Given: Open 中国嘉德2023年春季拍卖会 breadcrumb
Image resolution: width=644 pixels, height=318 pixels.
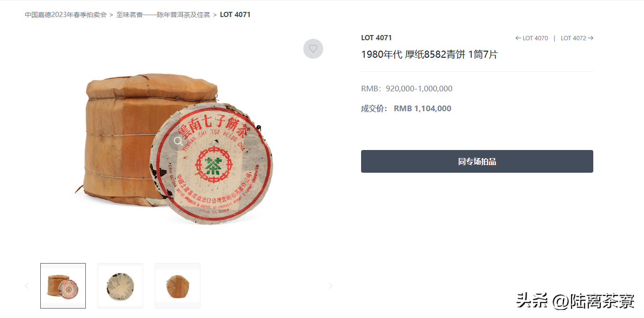Looking at the screenshot, I should (x=66, y=15).
